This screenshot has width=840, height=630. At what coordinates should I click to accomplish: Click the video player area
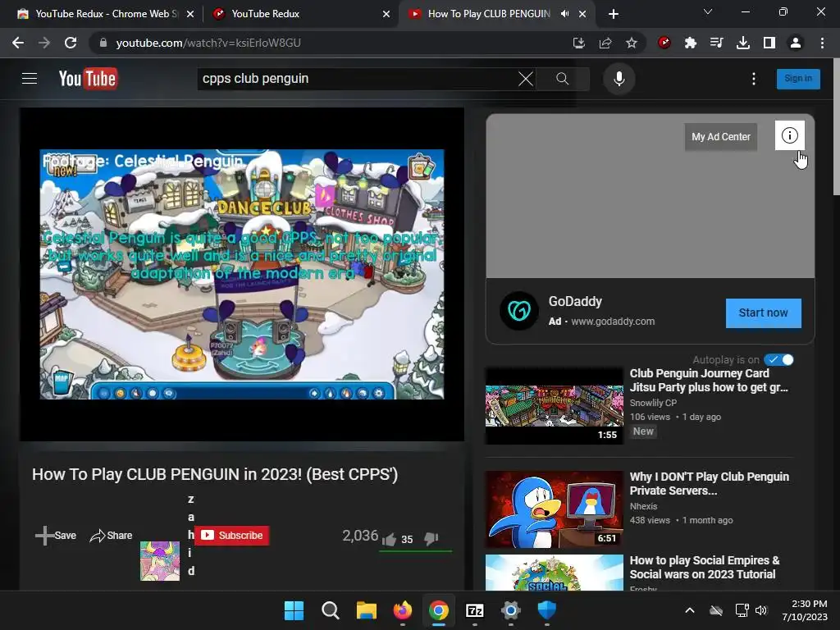point(242,274)
